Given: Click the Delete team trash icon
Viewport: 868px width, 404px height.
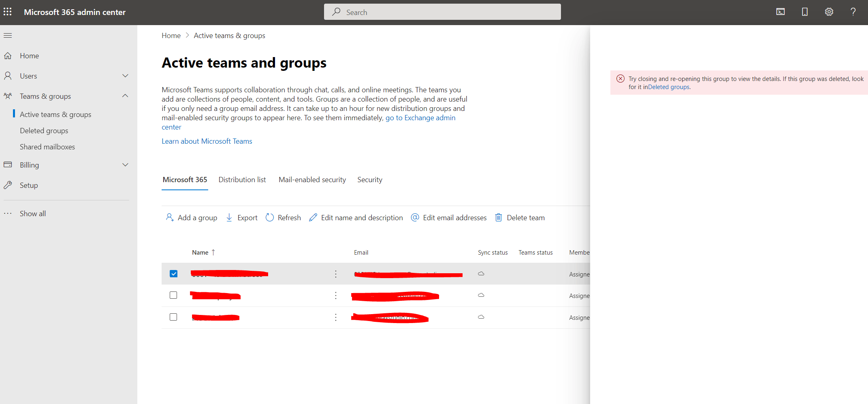Looking at the screenshot, I should pyautogui.click(x=499, y=218).
